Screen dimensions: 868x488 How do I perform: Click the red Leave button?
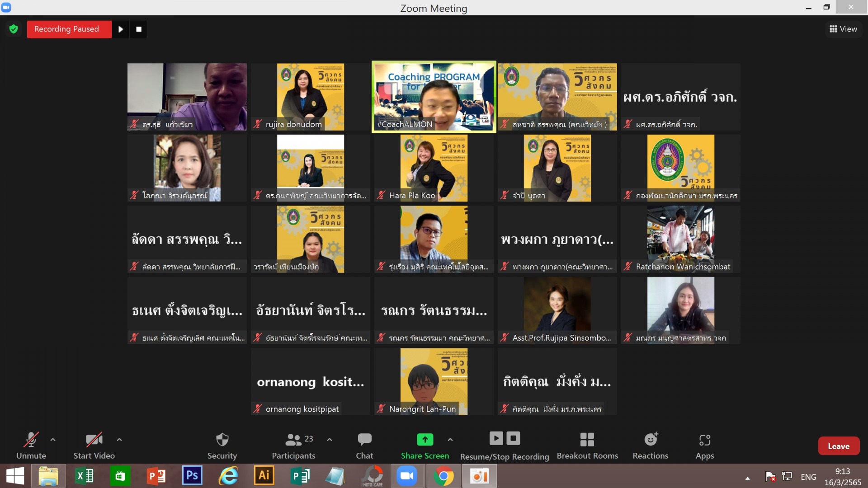(x=838, y=446)
